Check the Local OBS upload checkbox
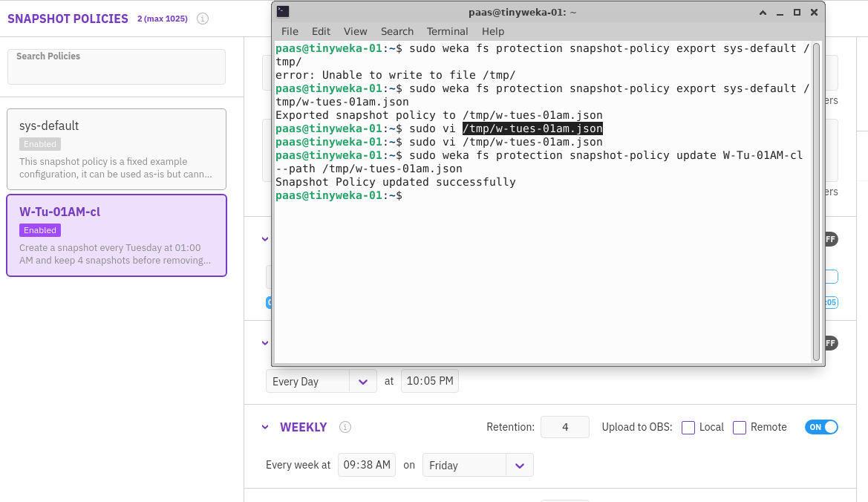 pyautogui.click(x=688, y=427)
